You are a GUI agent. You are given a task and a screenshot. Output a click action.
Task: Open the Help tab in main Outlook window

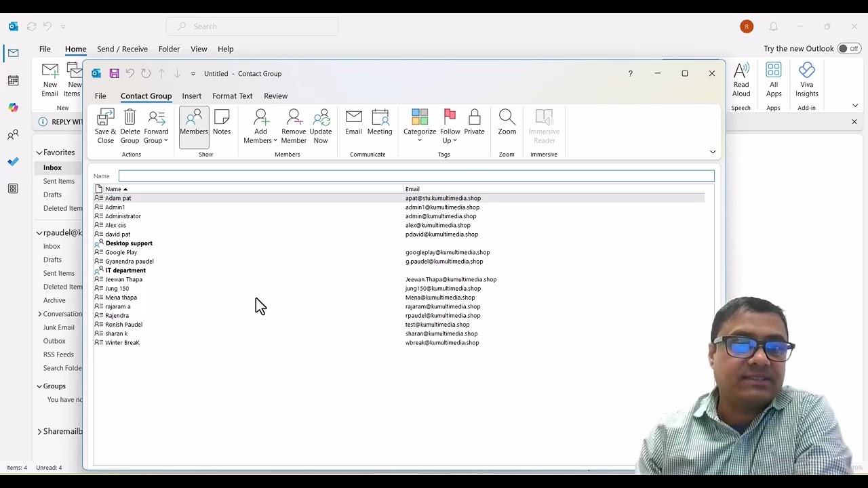[x=225, y=49]
